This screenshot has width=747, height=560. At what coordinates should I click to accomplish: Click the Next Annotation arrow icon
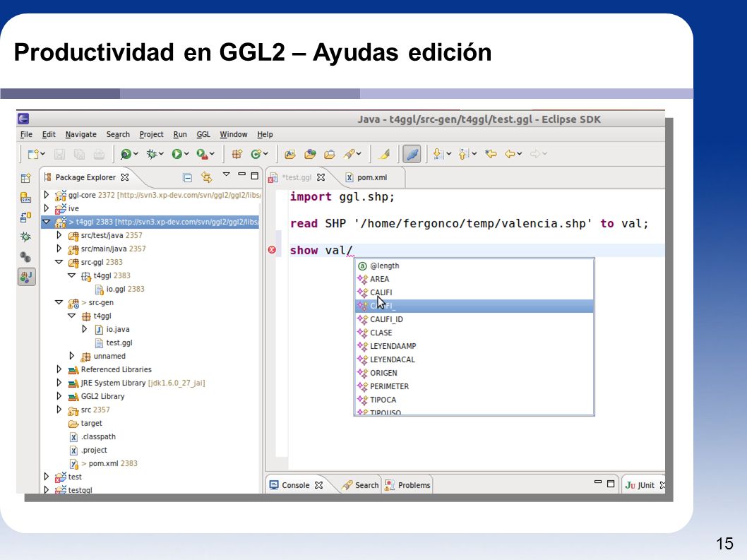pos(438,154)
